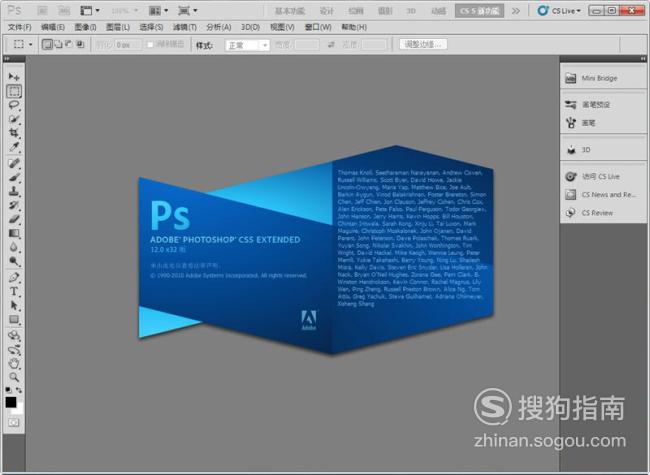Open Mini Bridge from the application bar

[64, 11]
